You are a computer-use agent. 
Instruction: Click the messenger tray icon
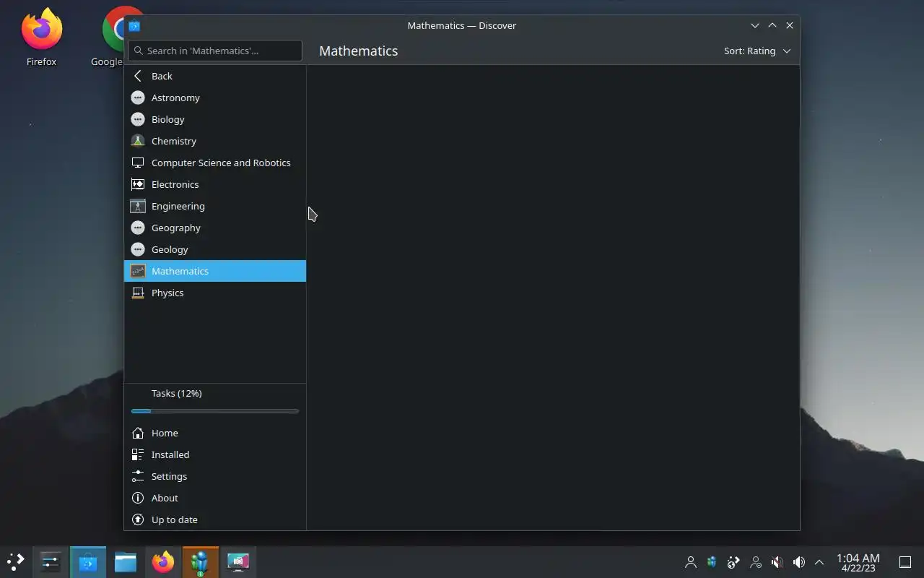pyautogui.click(x=712, y=562)
